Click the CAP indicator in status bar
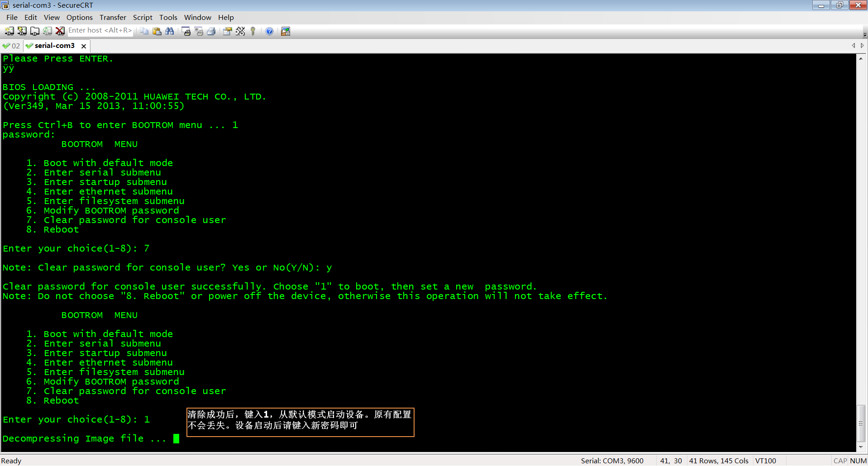This screenshot has height=466, width=868. click(x=840, y=461)
